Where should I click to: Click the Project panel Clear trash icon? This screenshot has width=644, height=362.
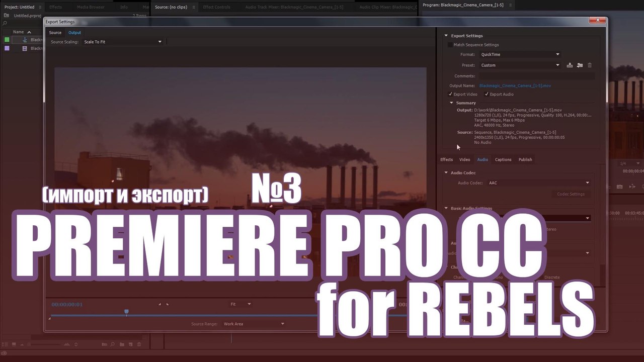[x=139, y=344]
